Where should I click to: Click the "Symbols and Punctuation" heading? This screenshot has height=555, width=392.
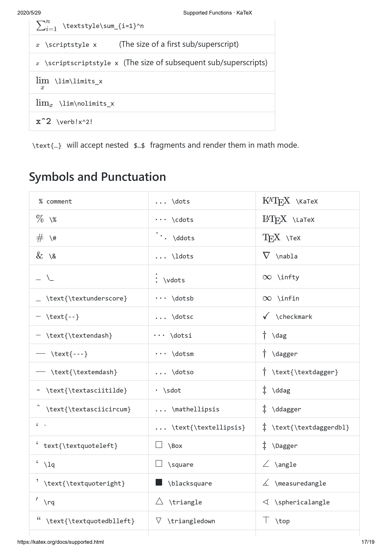97,177
